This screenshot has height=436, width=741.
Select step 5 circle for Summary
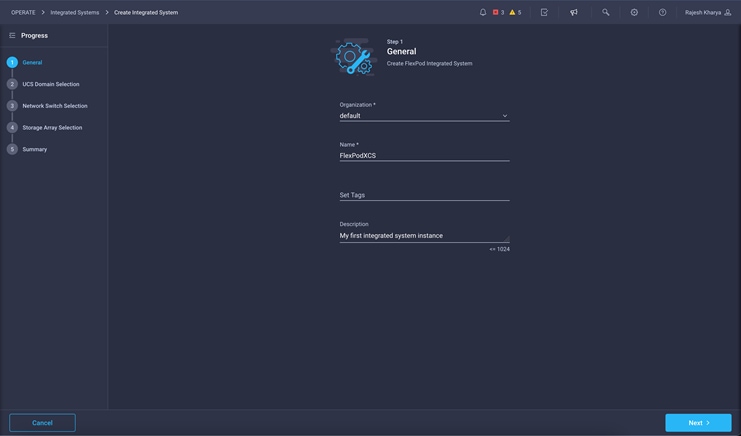[12, 149]
